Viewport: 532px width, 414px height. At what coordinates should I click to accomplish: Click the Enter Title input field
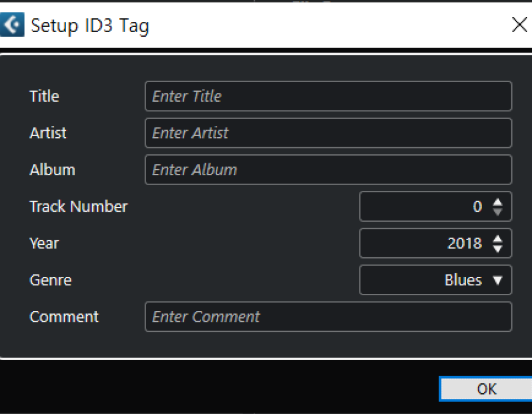coord(328,96)
